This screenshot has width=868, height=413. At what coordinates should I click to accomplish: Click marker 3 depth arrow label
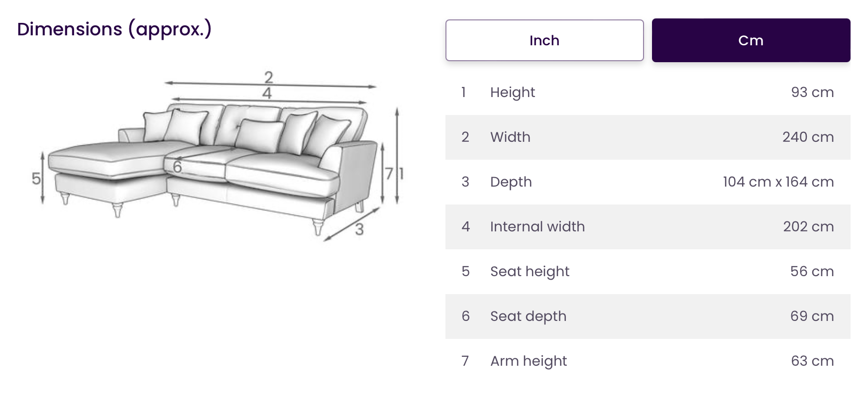359,229
